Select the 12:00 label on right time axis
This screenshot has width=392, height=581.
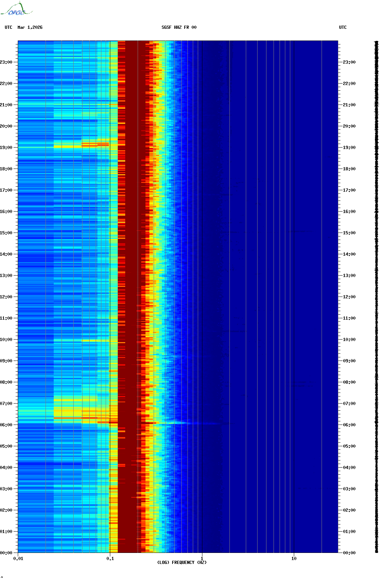click(349, 297)
